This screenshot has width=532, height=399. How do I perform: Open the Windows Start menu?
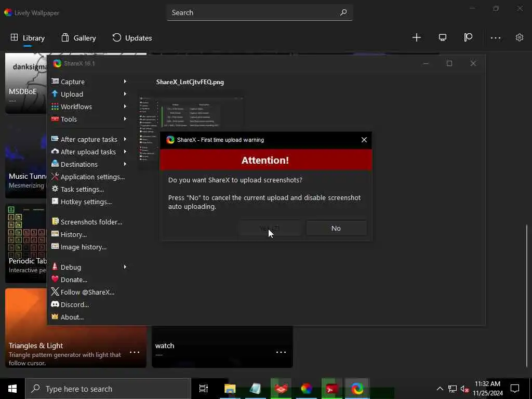click(12, 389)
